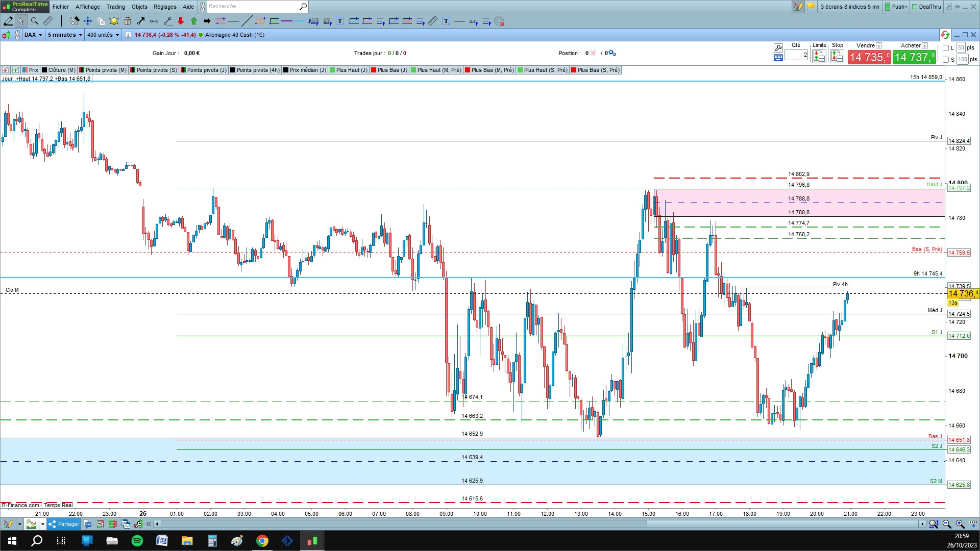
Task: Click the trash can delete-objects icon
Action: point(128,21)
